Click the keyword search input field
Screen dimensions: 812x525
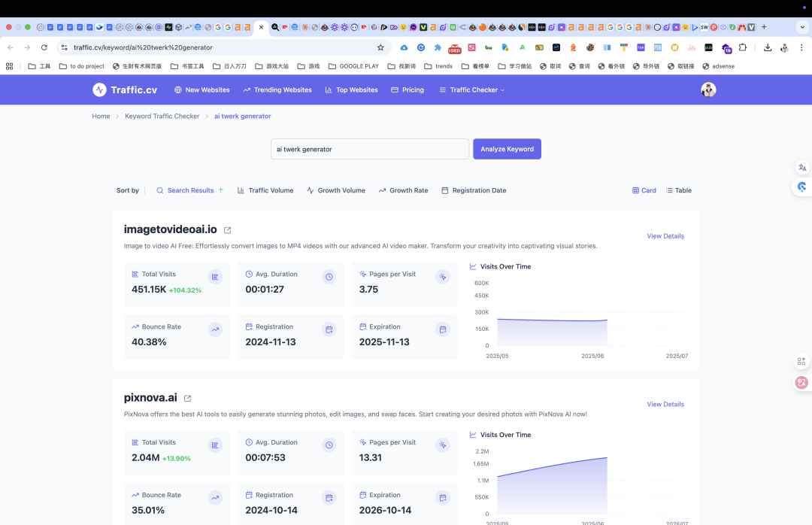(x=370, y=149)
